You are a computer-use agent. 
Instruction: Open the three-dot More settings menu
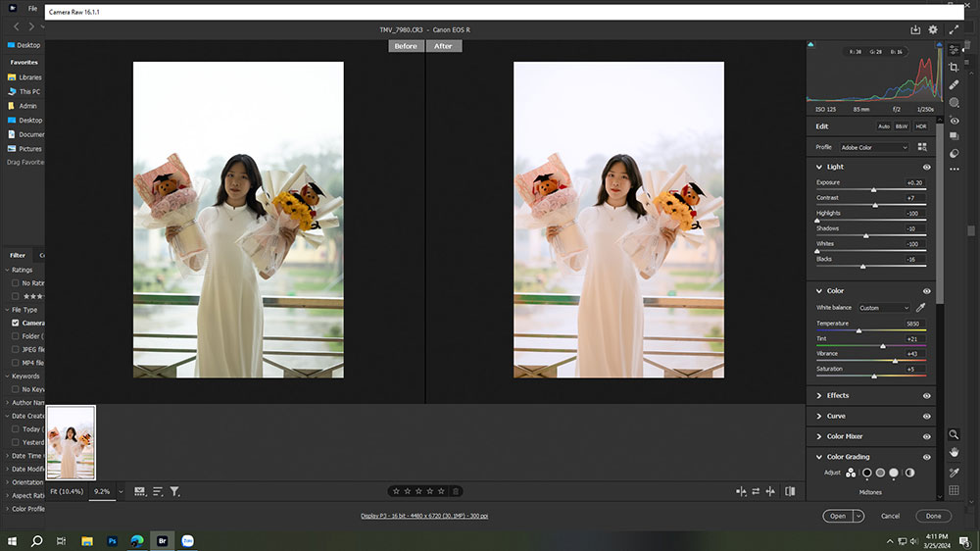coord(954,169)
